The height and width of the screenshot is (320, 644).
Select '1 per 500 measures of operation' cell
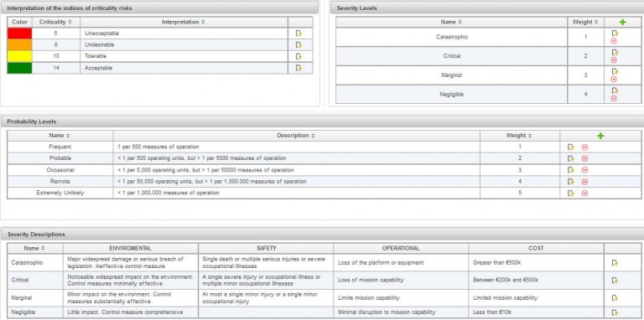(x=296, y=147)
